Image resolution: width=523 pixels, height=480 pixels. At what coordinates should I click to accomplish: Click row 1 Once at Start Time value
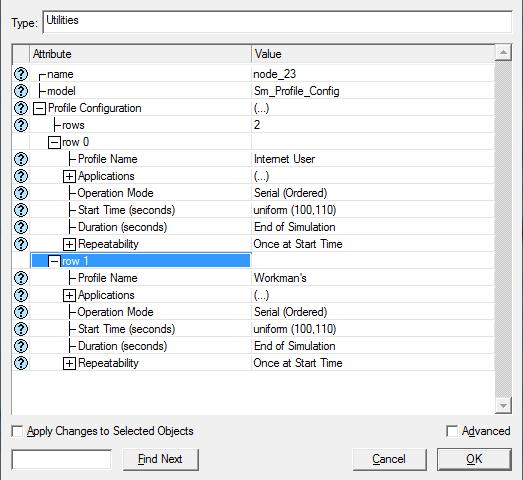click(x=298, y=363)
